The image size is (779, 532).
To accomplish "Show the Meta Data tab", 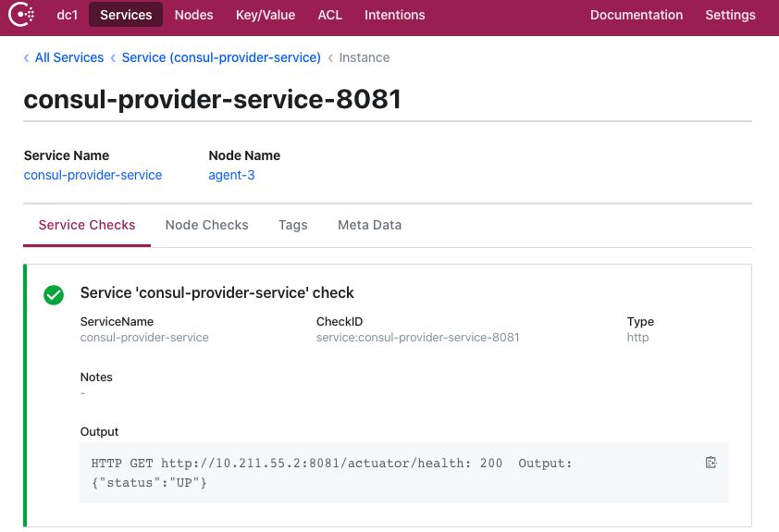I will (x=369, y=225).
